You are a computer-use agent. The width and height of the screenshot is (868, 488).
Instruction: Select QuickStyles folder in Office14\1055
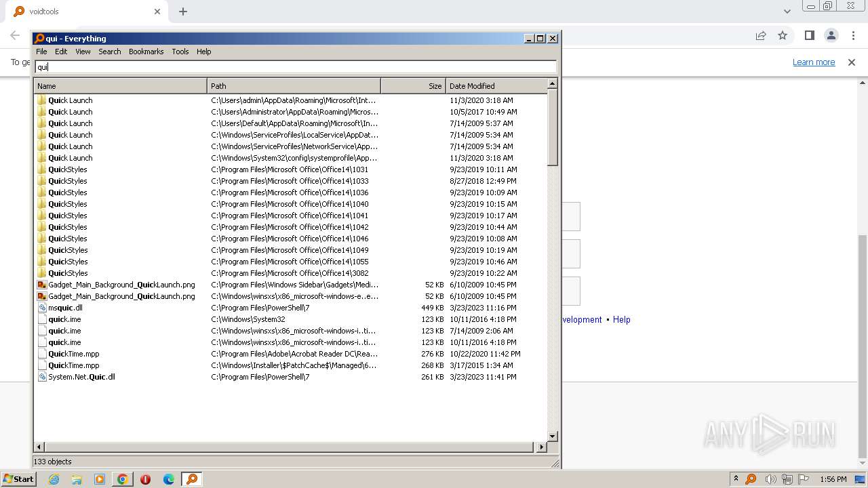click(x=67, y=262)
